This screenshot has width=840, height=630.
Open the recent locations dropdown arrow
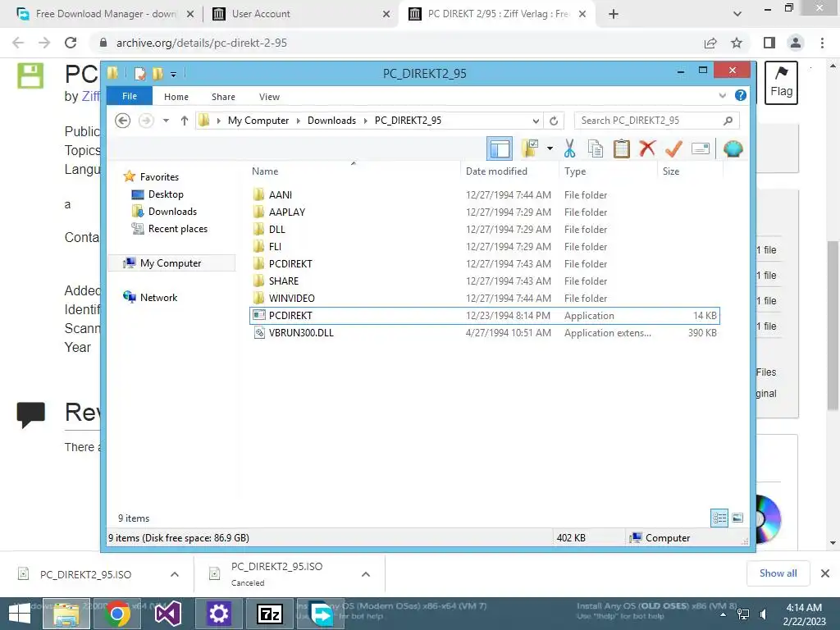click(x=166, y=121)
